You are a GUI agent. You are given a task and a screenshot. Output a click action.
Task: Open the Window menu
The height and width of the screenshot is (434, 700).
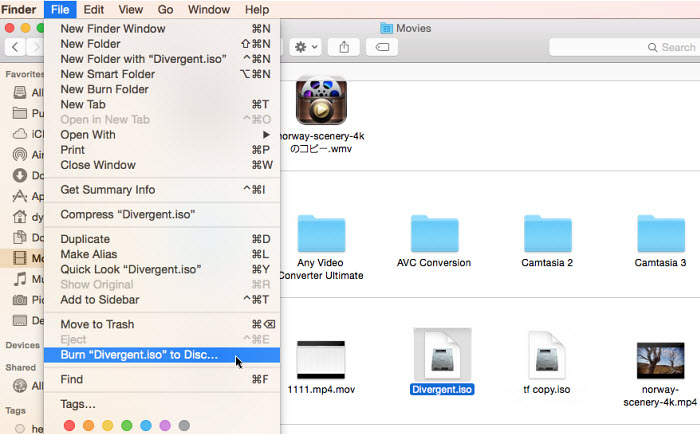pos(209,9)
